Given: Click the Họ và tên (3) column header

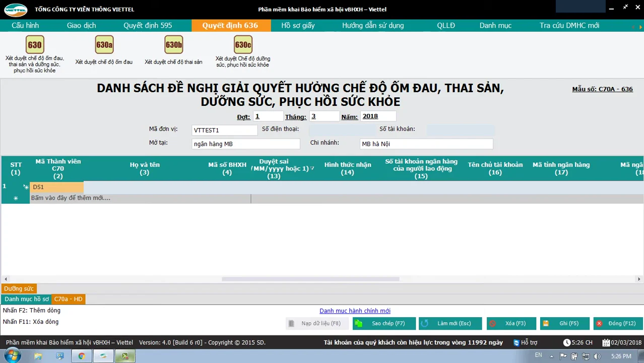Looking at the screenshot, I should (145, 168).
